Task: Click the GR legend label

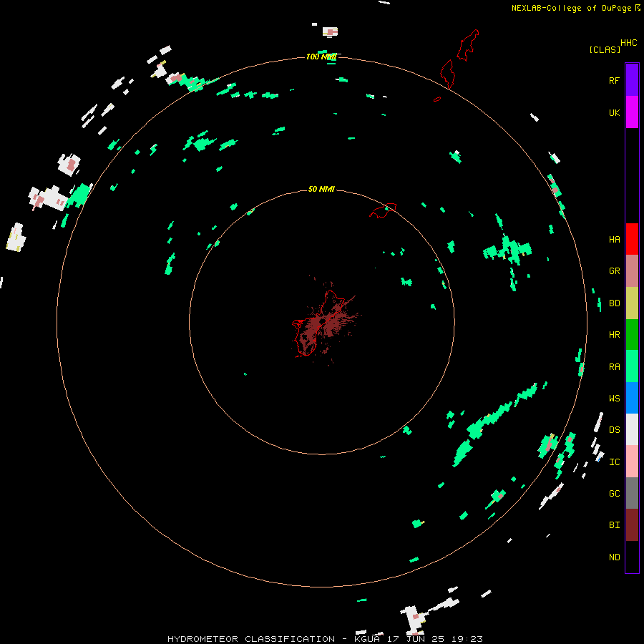Action: (x=614, y=271)
